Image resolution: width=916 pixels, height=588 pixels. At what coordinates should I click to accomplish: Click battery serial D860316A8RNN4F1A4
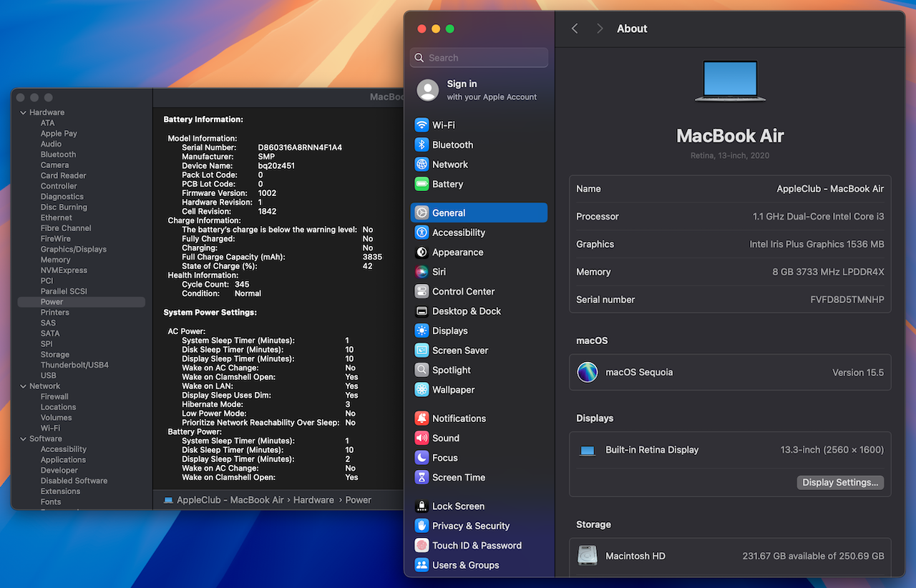[300, 147]
